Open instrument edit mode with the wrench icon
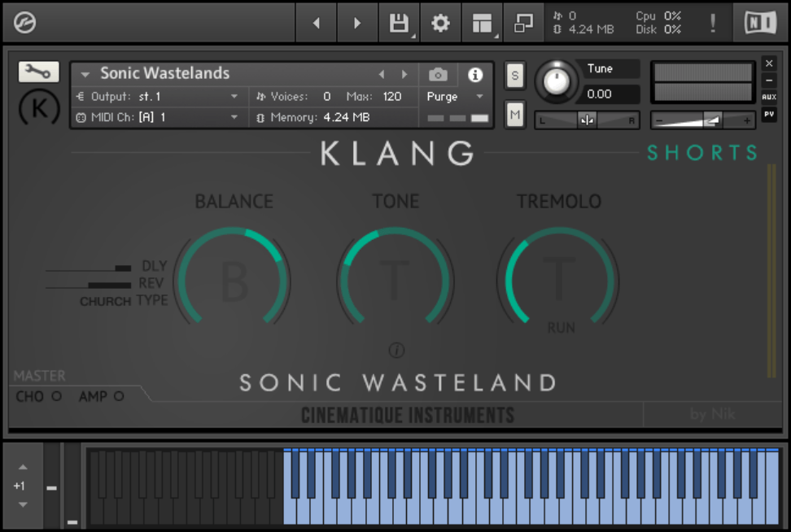Screen dimensions: 791x532 click(38, 72)
